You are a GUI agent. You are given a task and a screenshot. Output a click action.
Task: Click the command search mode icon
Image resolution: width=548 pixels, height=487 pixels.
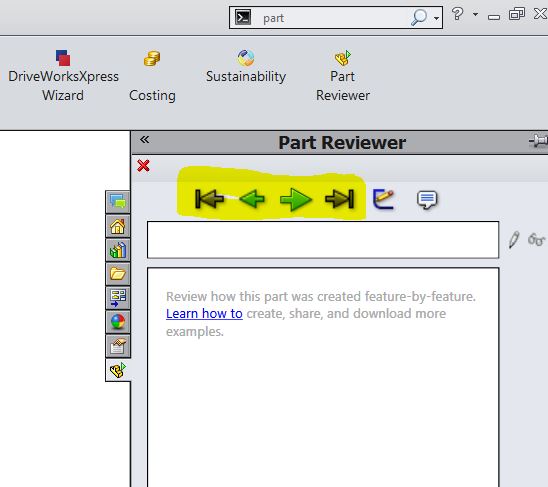tap(243, 17)
